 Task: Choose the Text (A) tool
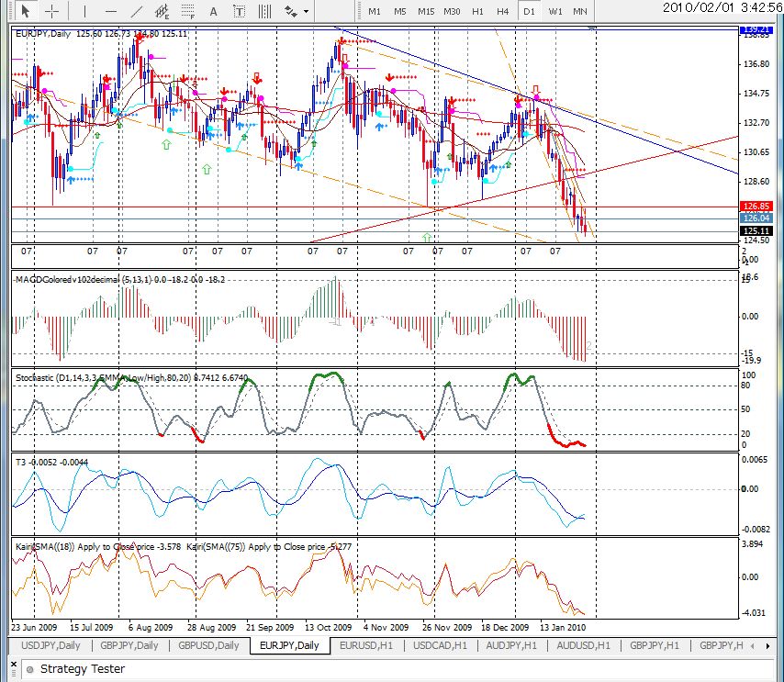(214, 11)
